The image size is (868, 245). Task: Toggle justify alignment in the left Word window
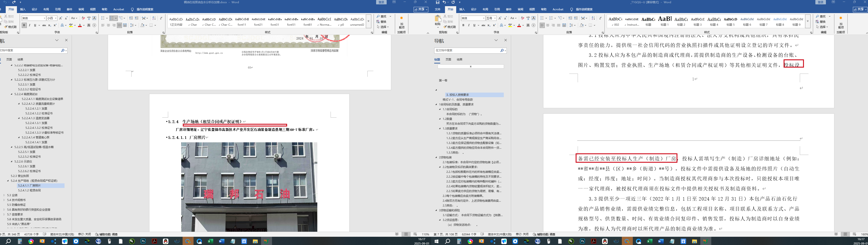pos(119,25)
